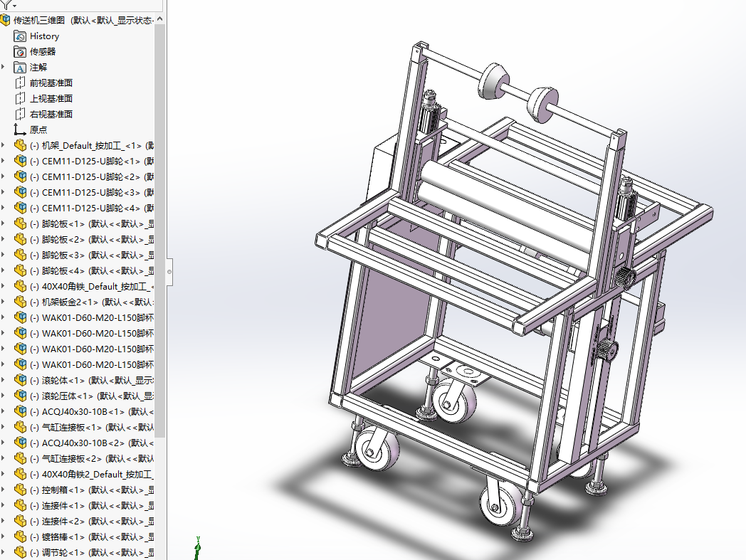
Task: Select the 连接件<1> component label
Action: (x=92, y=506)
